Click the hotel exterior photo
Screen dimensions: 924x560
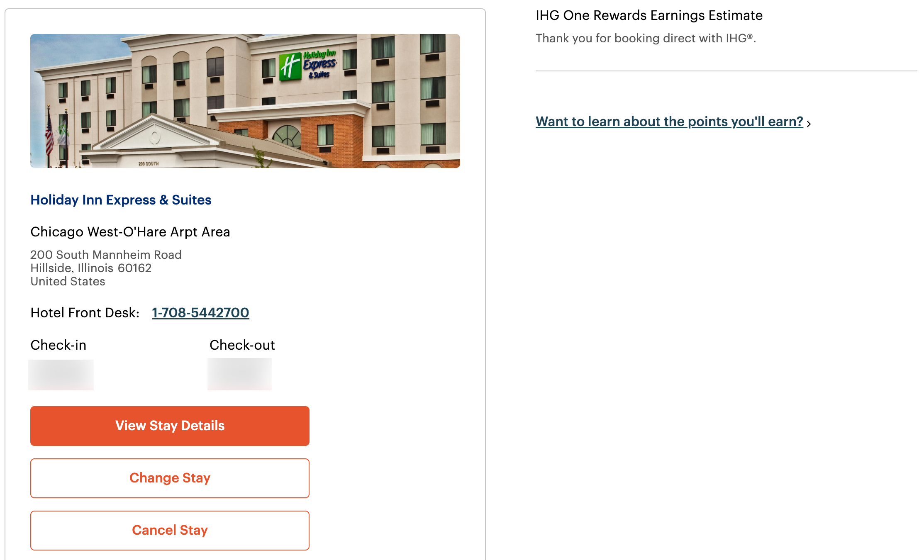(x=246, y=101)
